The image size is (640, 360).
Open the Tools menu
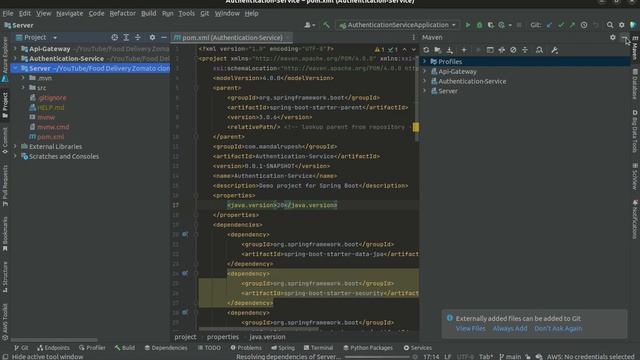(187, 13)
